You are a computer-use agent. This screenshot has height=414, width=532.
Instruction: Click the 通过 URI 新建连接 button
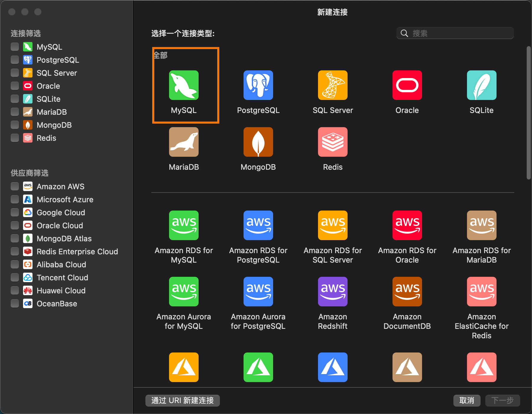[x=182, y=400]
